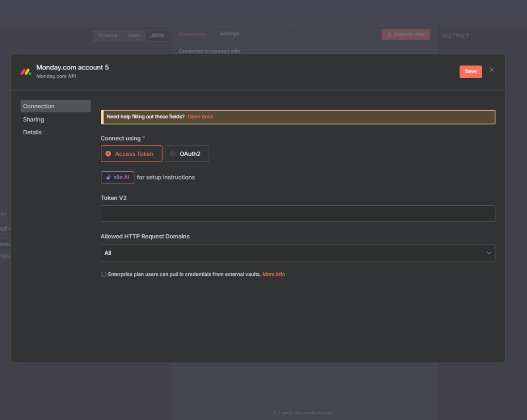Select the OAuth2 radio option

[x=187, y=154]
